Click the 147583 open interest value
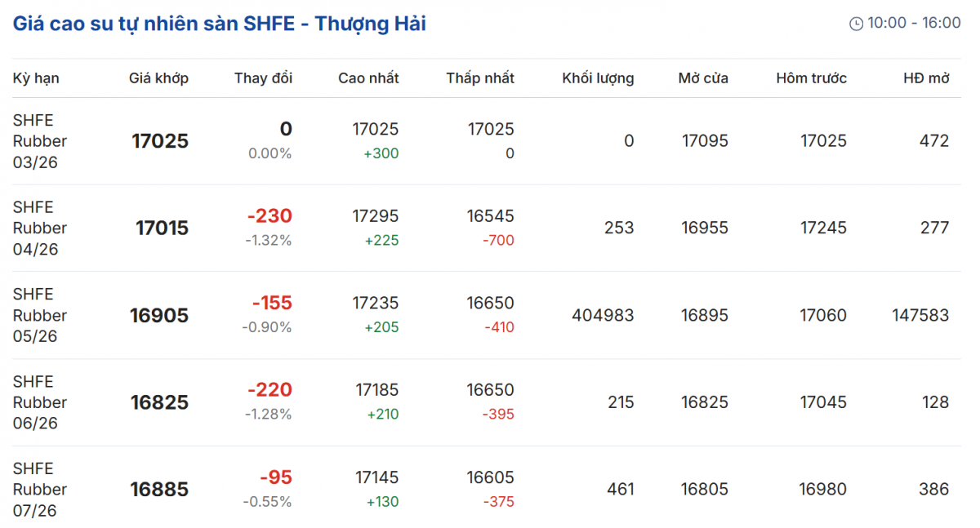Screen dimensions: 980x528 coord(920,315)
